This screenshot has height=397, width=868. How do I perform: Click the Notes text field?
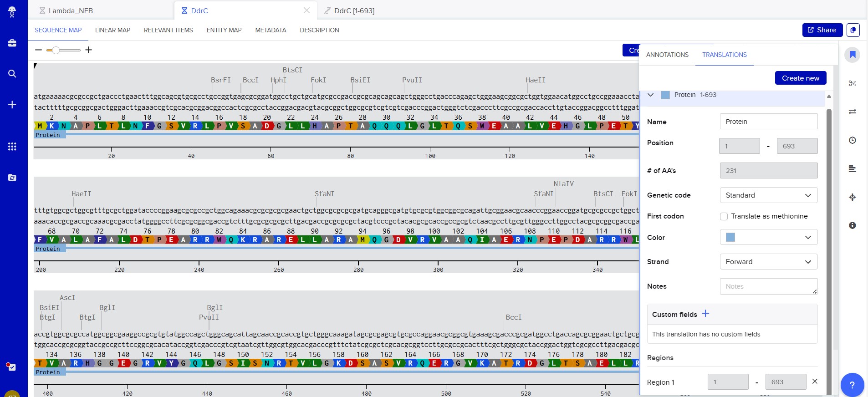(768, 286)
